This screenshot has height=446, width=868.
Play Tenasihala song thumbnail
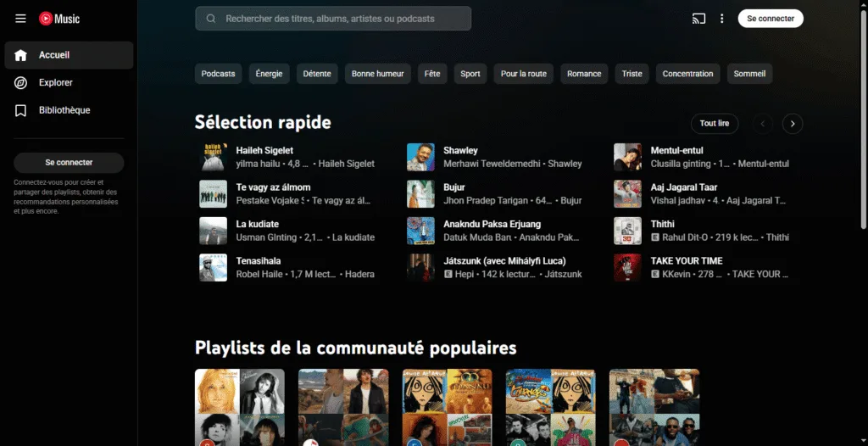pyautogui.click(x=213, y=268)
